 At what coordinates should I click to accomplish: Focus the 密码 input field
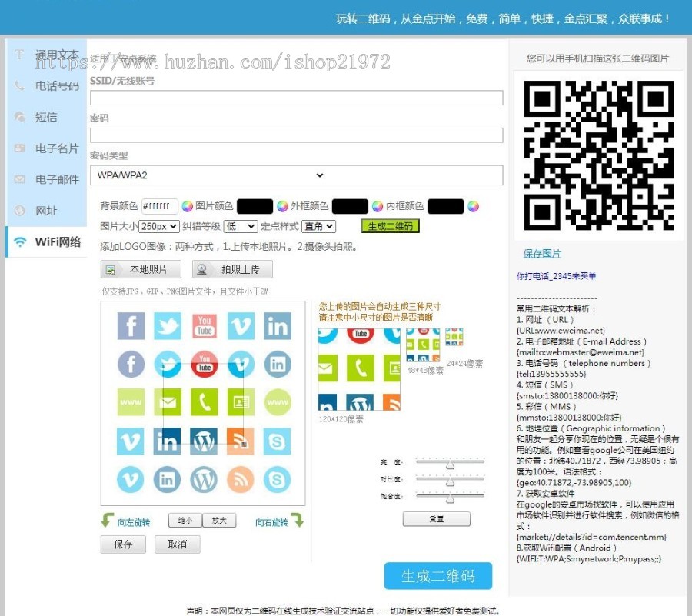click(x=297, y=135)
